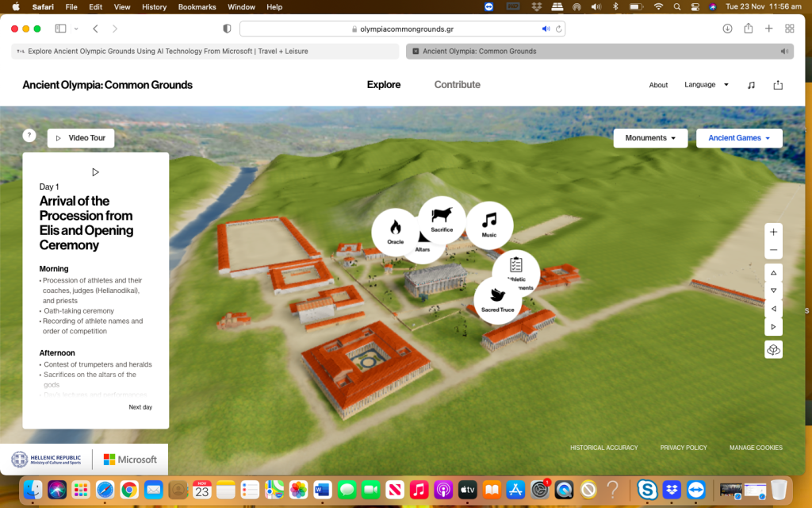Screen dimensions: 812x508
Task: Open the Oracle flame marker
Action: (x=395, y=232)
